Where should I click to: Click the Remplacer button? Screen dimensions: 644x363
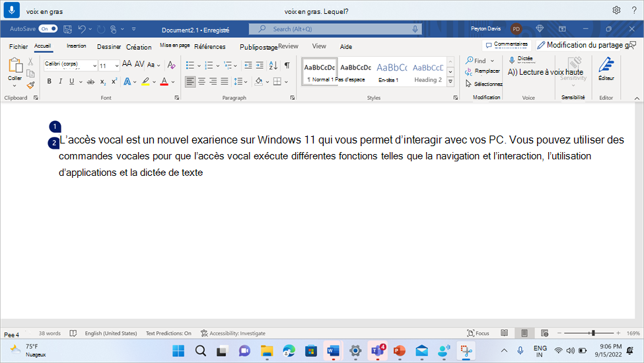coord(483,71)
